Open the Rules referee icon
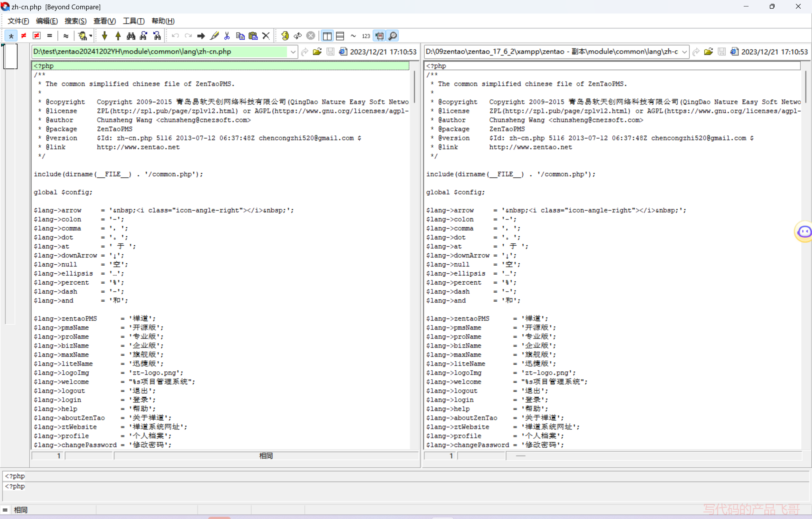The width and height of the screenshot is (812, 519). pyautogui.click(x=82, y=36)
